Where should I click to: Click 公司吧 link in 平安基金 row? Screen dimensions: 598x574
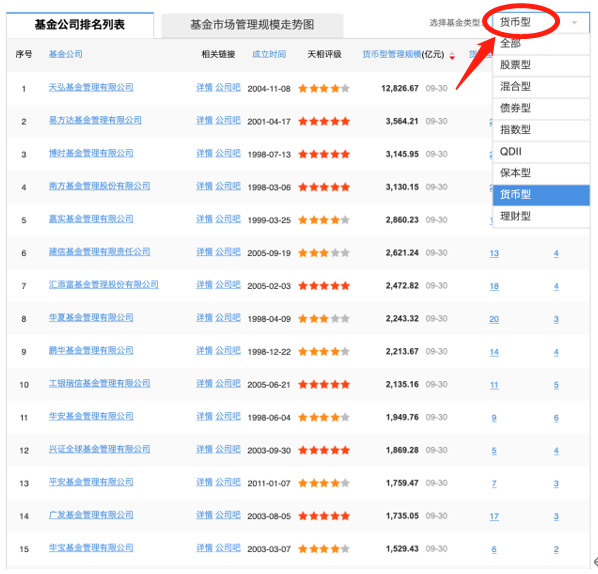point(228,482)
